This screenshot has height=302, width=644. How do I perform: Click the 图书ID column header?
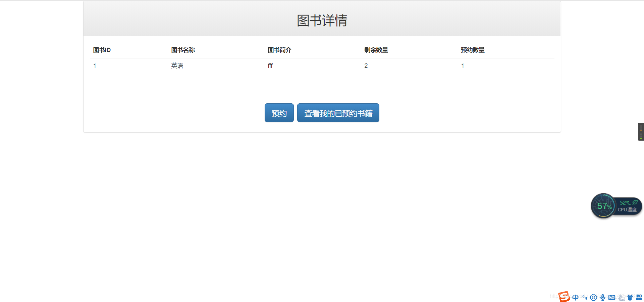click(x=102, y=50)
